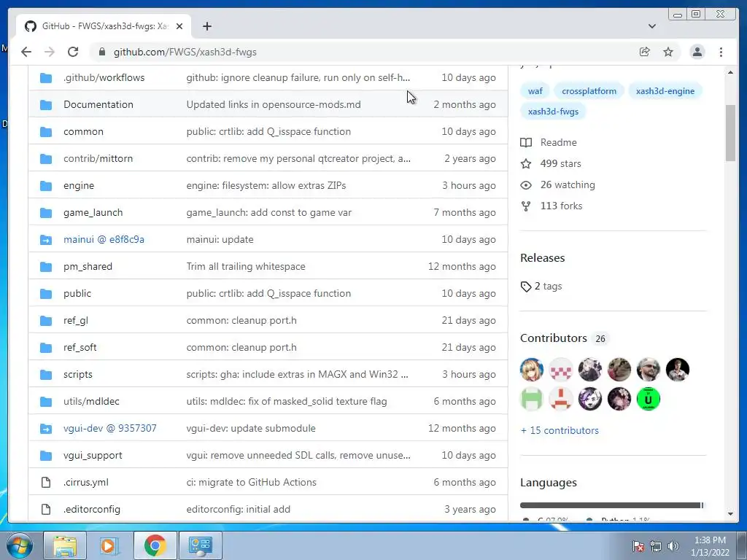Open the first blonde anime contributor avatar

[532, 370]
